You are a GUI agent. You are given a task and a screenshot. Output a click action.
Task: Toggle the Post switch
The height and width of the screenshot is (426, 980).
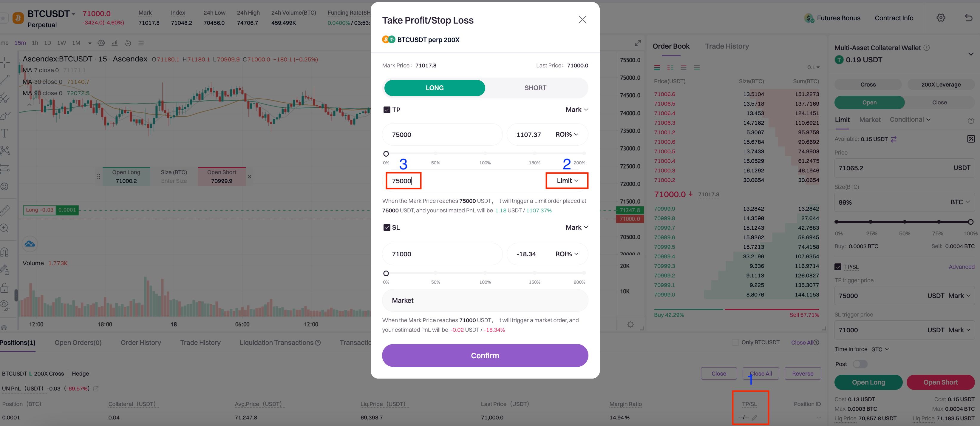click(x=860, y=364)
